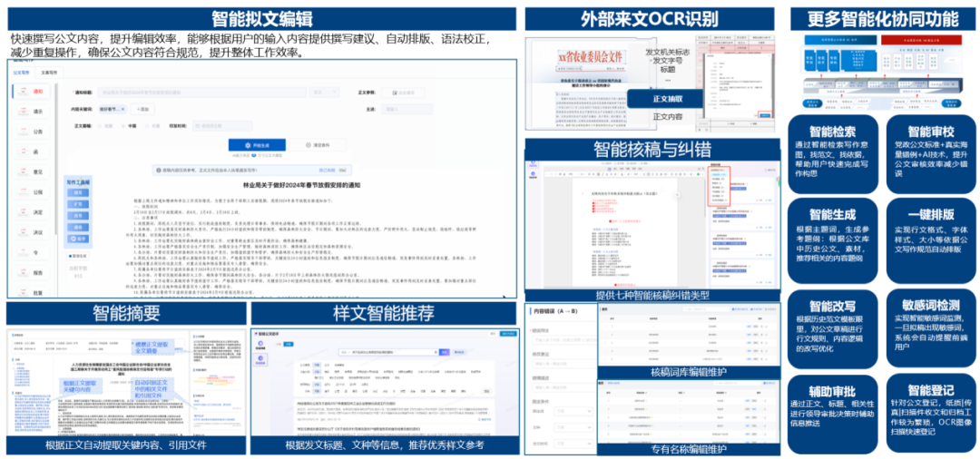Open the 决定 document type in sidebar

(32, 212)
